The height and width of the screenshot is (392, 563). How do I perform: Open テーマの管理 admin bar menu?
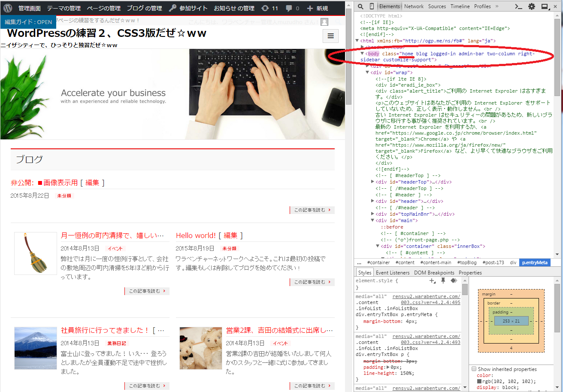tap(64, 8)
